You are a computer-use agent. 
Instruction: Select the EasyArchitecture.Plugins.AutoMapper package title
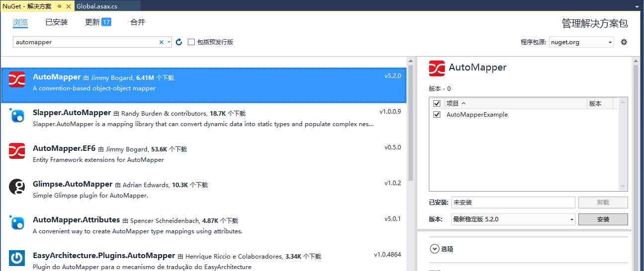104,256
